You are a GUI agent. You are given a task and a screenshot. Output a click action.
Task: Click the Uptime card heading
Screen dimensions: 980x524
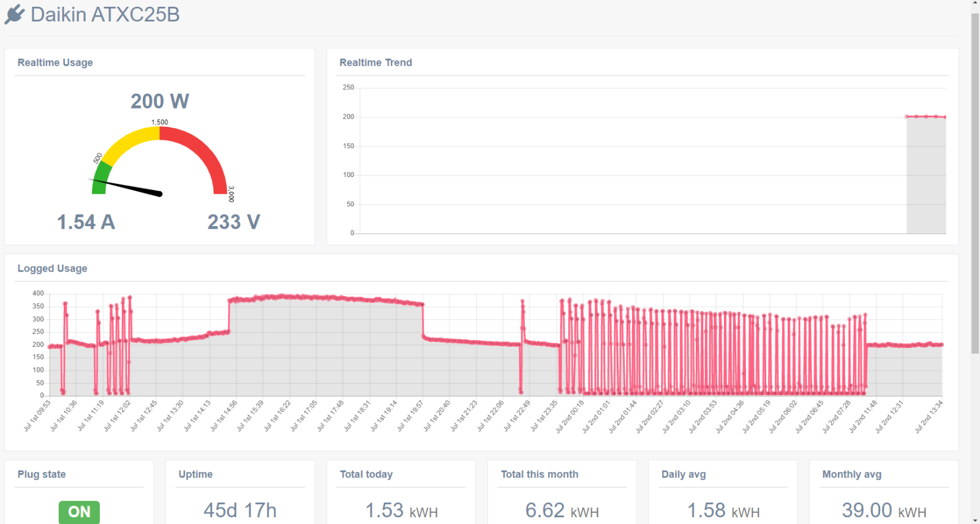click(x=195, y=474)
